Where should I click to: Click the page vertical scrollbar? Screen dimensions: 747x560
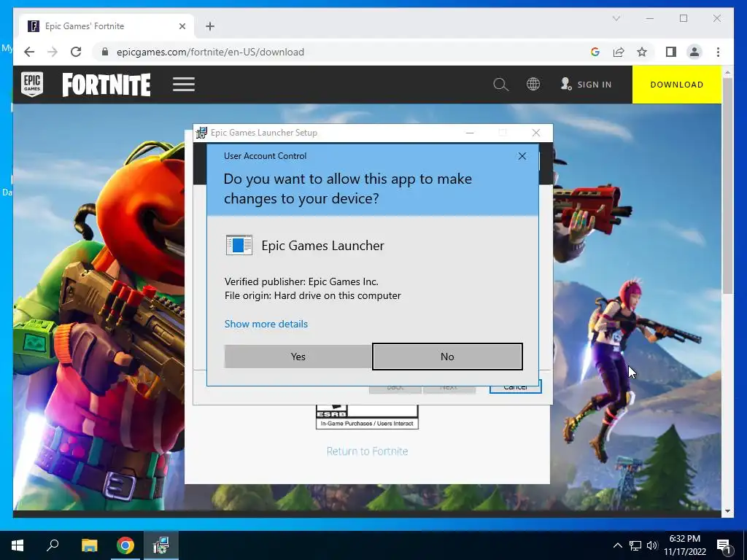point(727,186)
